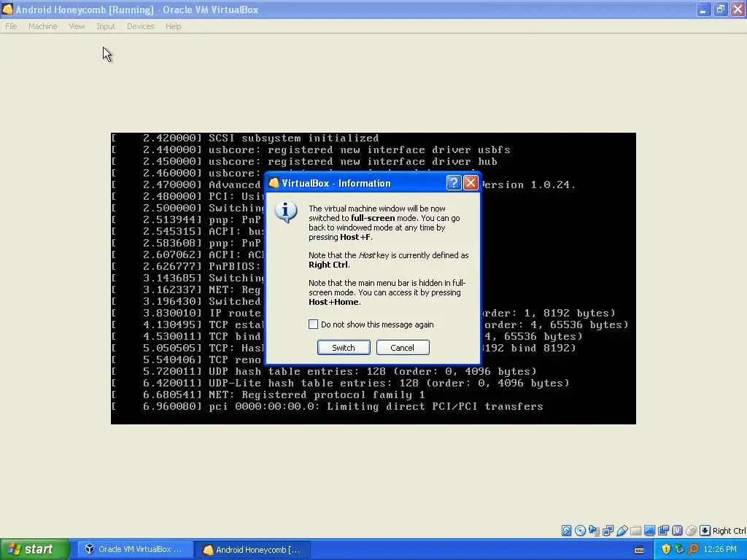
Task: Click the 'VirtualBox - Information' dialog title
Action: tap(336, 183)
